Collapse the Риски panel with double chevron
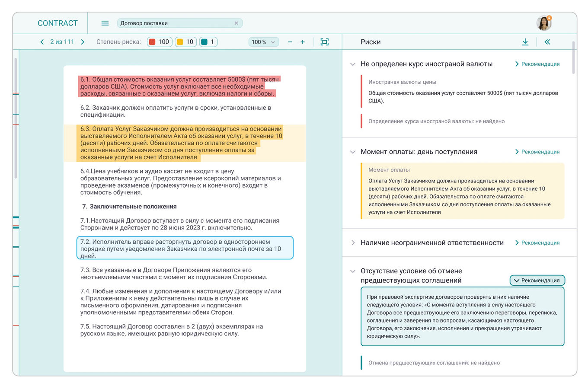Screen dimensions: 588x386 pos(547,42)
